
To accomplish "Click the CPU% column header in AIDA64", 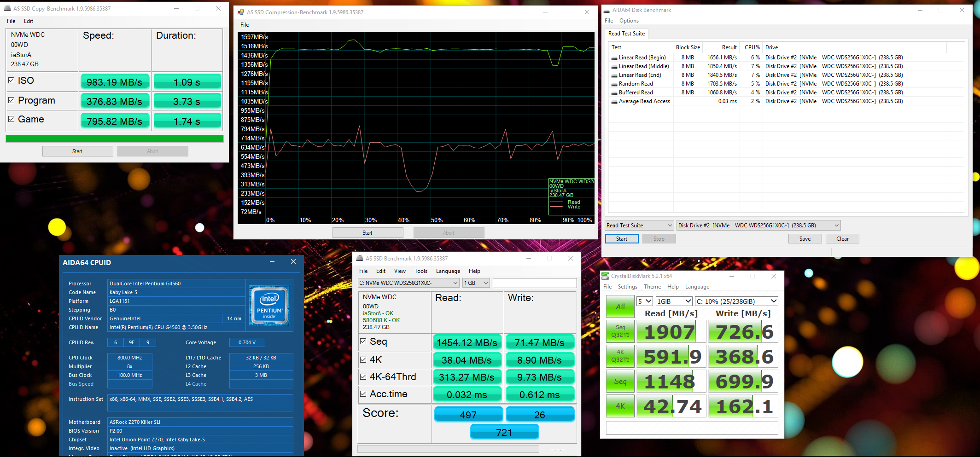I will pyautogui.click(x=752, y=47).
